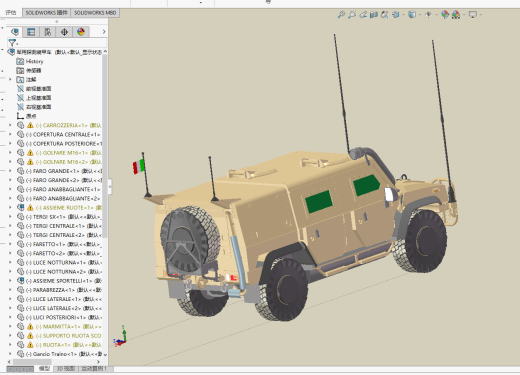Click the Display Style icon
Viewport: 520px width, 375px height.
point(412,14)
